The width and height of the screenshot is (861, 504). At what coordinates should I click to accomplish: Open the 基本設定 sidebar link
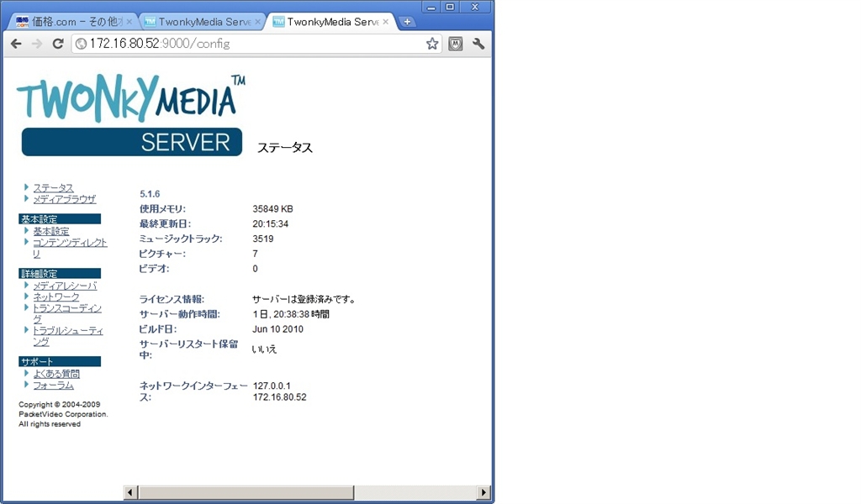pyautogui.click(x=51, y=232)
